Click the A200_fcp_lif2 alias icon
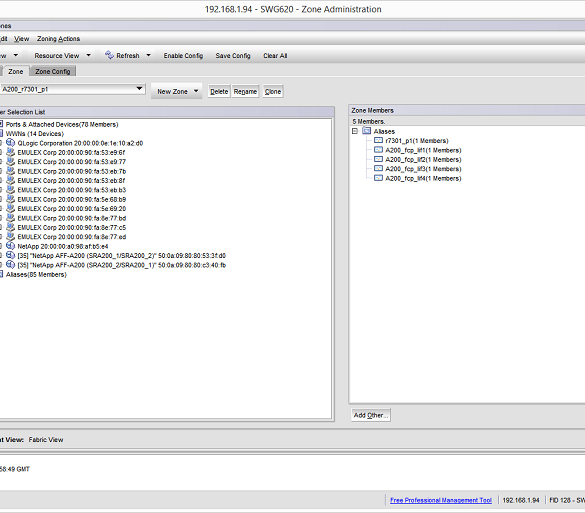The height and width of the screenshot is (513, 585). tap(378, 159)
